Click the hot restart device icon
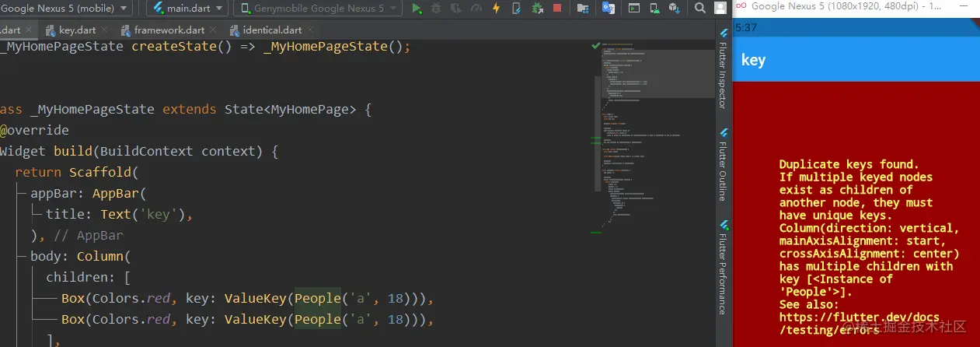 tap(516, 9)
